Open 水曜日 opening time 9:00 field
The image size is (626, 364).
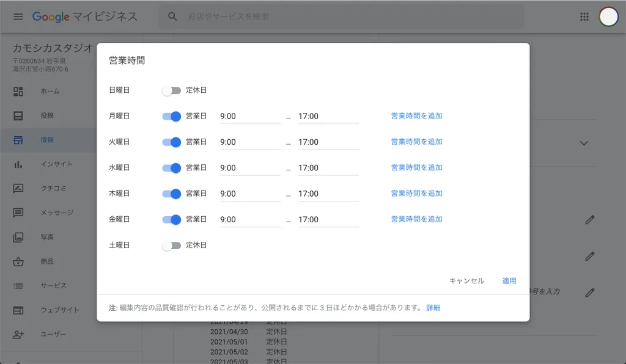tap(250, 168)
